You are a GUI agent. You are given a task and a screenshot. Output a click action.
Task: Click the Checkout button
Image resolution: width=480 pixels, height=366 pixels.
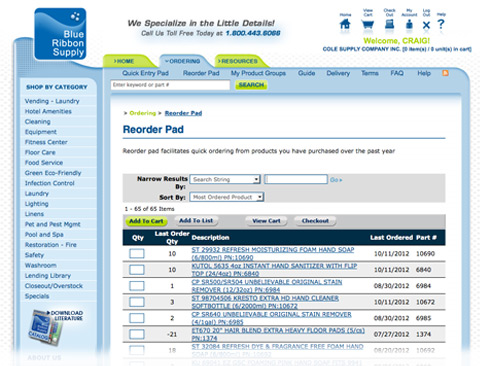[315, 221]
